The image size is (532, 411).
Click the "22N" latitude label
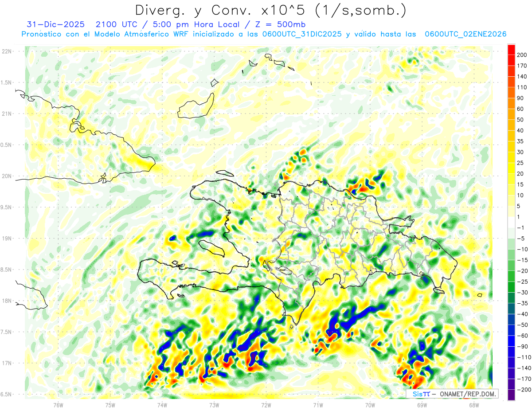pyautogui.click(x=7, y=51)
